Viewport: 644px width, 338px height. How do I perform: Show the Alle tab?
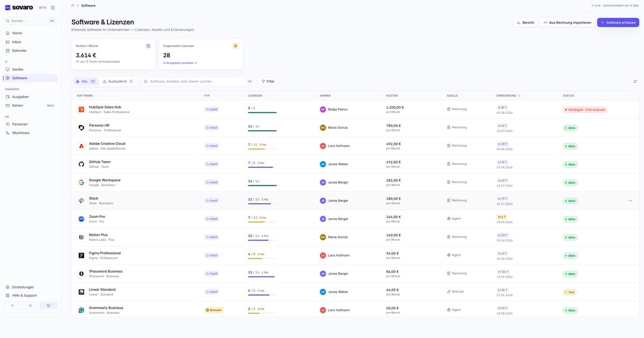click(x=85, y=82)
